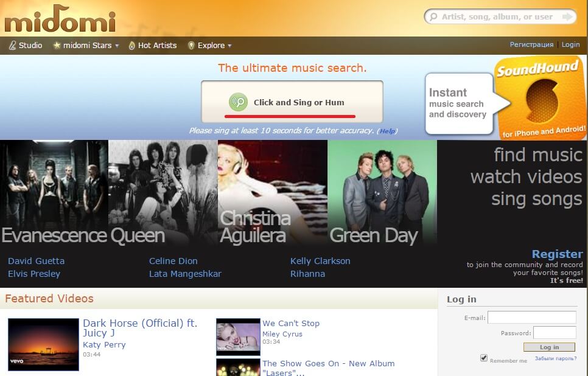Click the Register link
The image size is (588, 376).
tap(557, 254)
